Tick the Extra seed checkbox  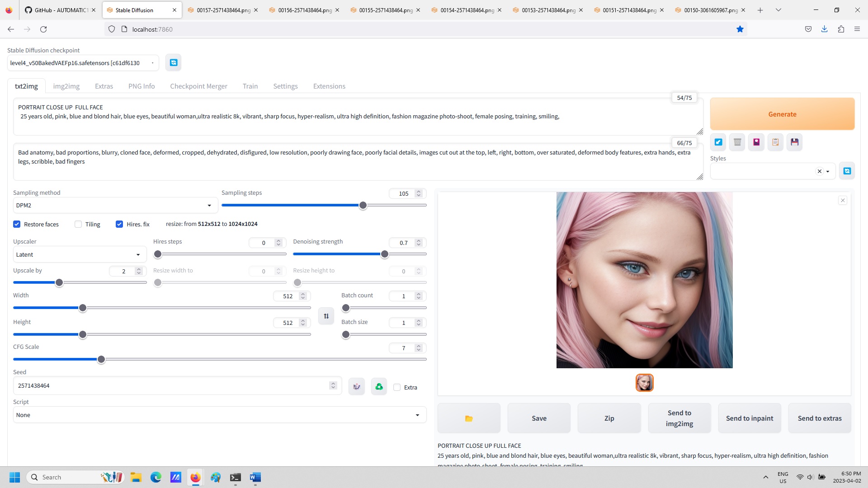(x=397, y=387)
